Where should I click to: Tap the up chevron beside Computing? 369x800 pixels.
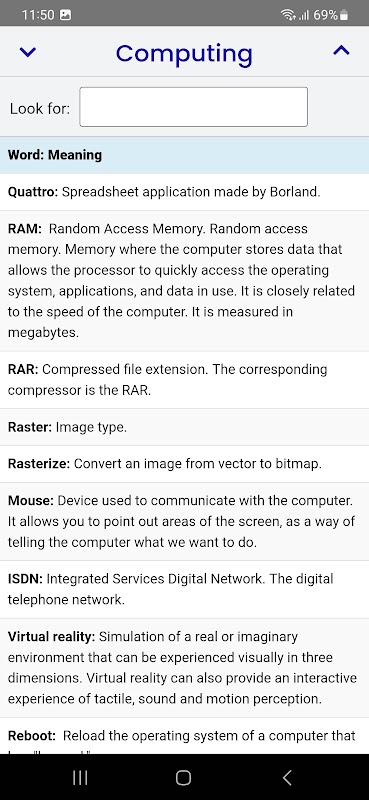pos(341,50)
